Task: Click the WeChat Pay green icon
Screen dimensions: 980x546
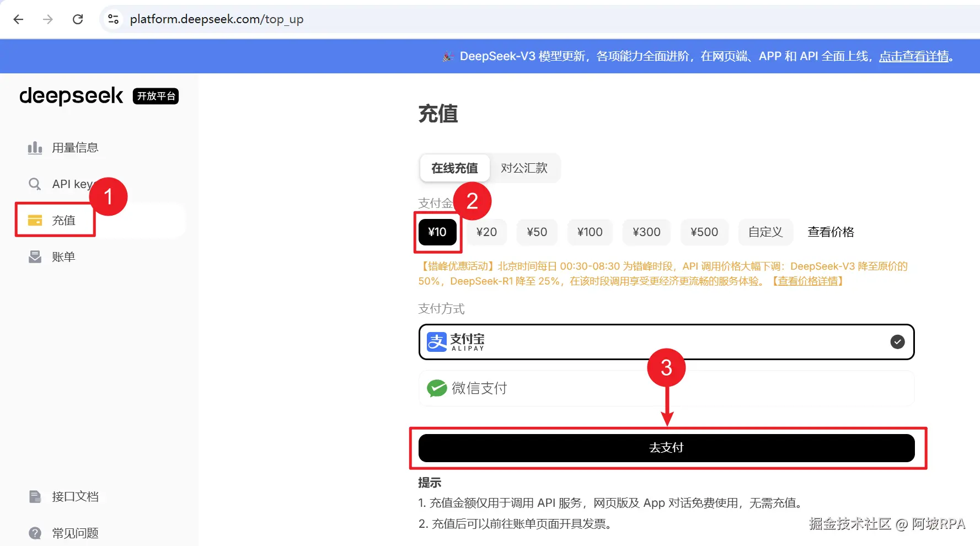Action: pyautogui.click(x=437, y=388)
